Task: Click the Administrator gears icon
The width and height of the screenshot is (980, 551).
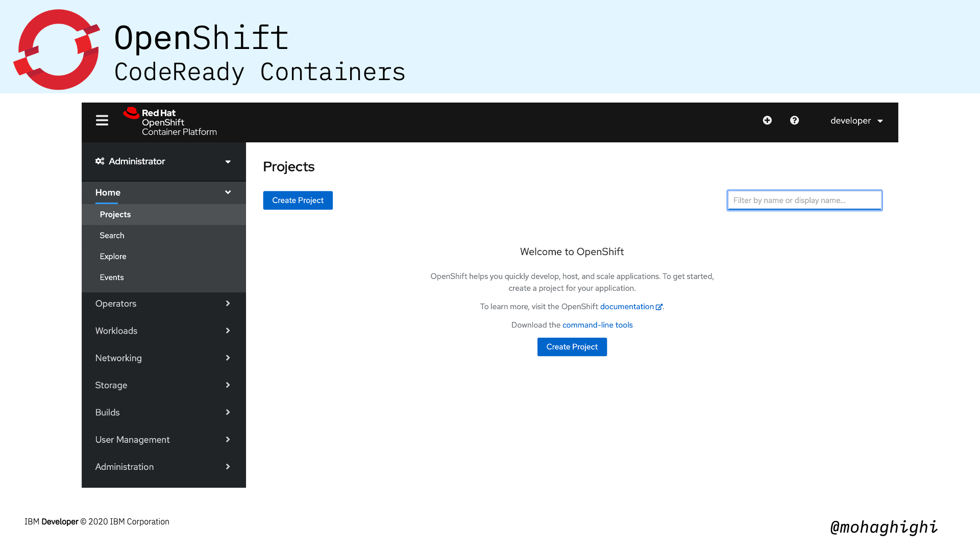Action: (100, 161)
